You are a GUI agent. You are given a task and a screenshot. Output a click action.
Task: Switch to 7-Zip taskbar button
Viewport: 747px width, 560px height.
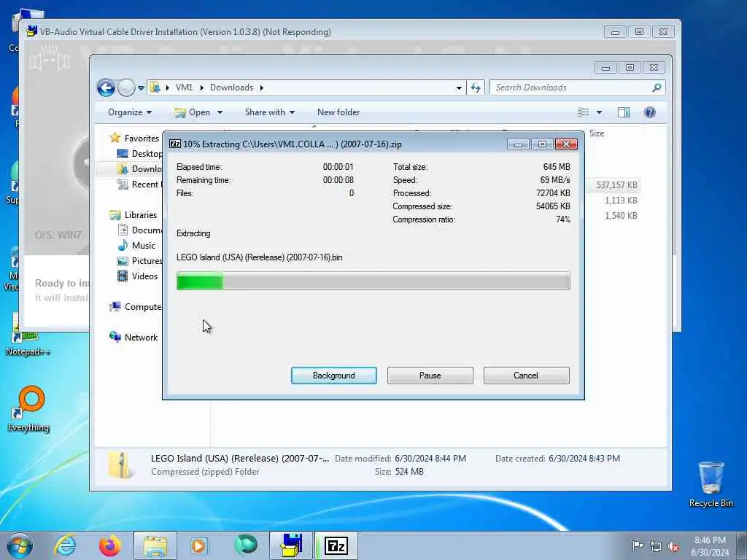click(x=336, y=545)
